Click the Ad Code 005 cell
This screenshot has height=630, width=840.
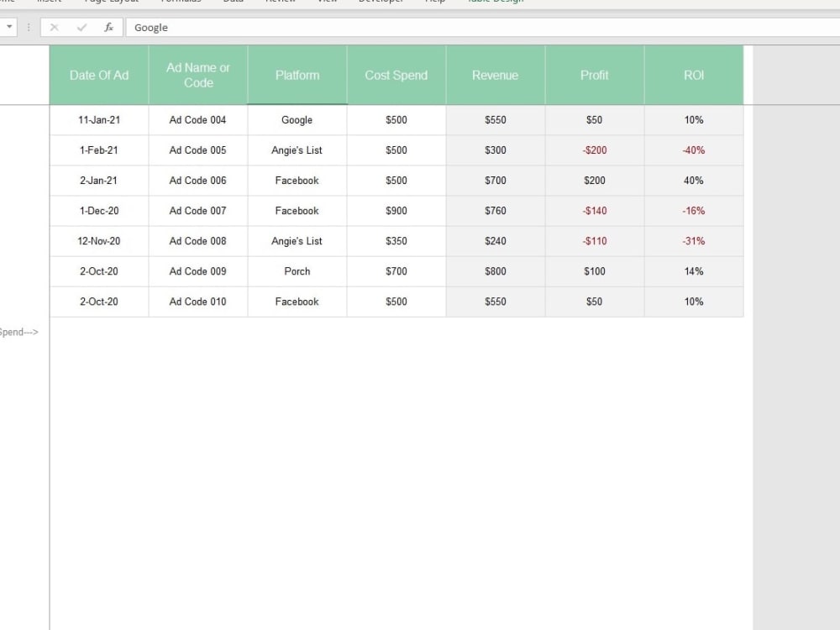[x=198, y=150]
